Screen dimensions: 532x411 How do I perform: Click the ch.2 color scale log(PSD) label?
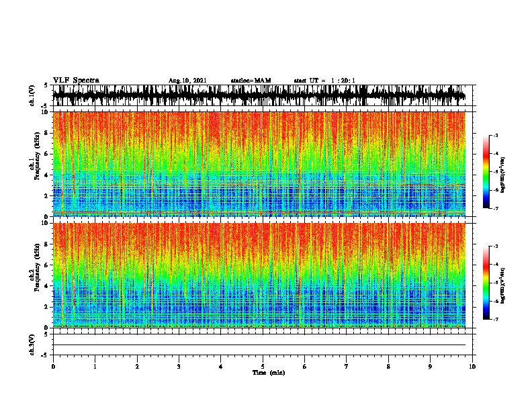[x=503, y=285]
